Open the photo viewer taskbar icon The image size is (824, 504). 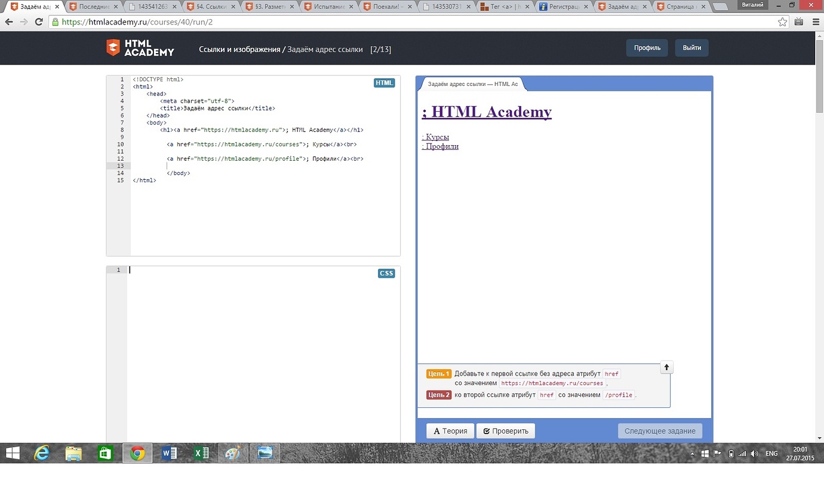265,453
